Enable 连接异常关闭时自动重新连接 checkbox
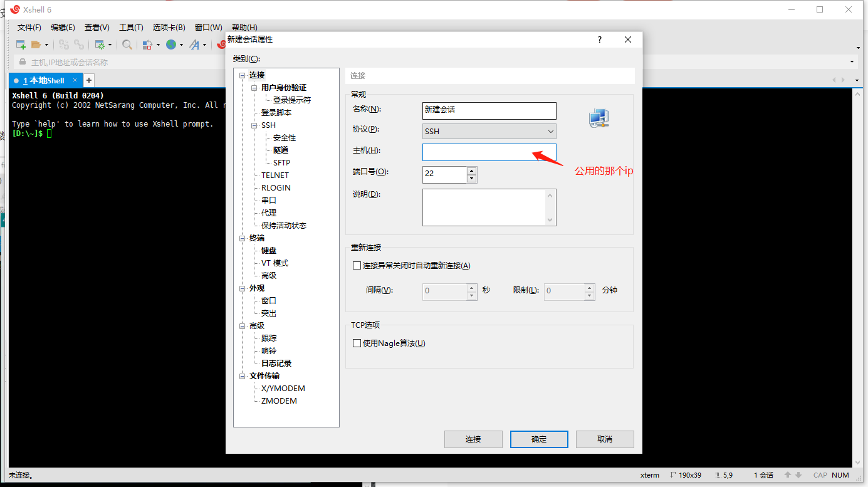The image size is (868, 487). pyautogui.click(x=357, y=266)
